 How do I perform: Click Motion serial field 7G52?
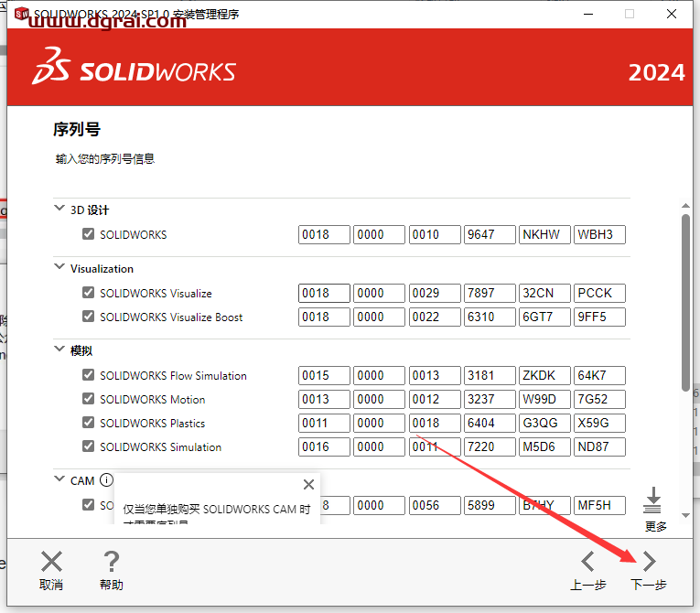(x=599, y=399)
